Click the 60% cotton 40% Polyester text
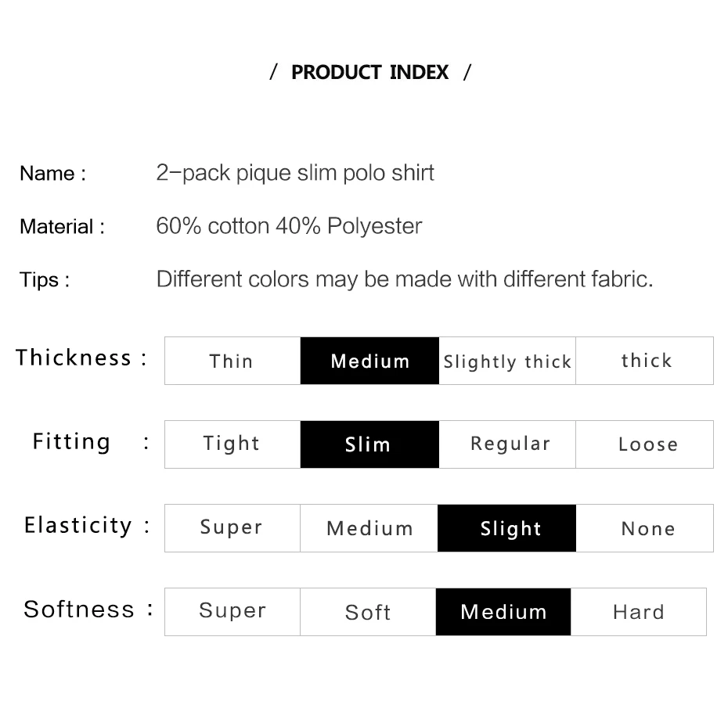This screenshot has height=723, width=728. (289, 226)
